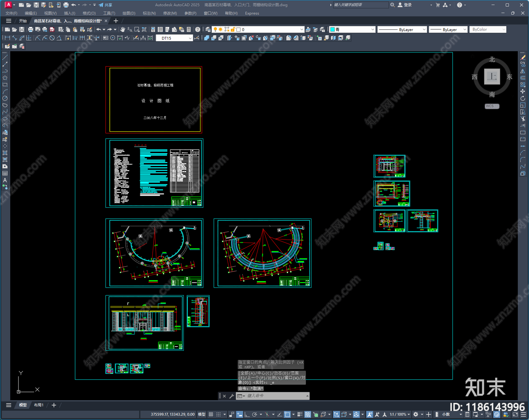Viewport: 529px width, 420px height.
Task: Click the Export to DWF icon
Action: coord(52,29)
